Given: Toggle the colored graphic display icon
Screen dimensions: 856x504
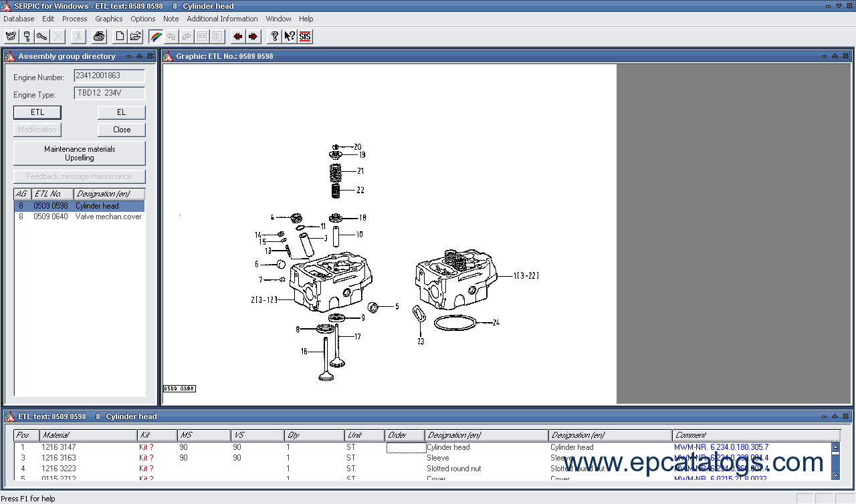Looking at the screenshot, I should pos(156,36).
